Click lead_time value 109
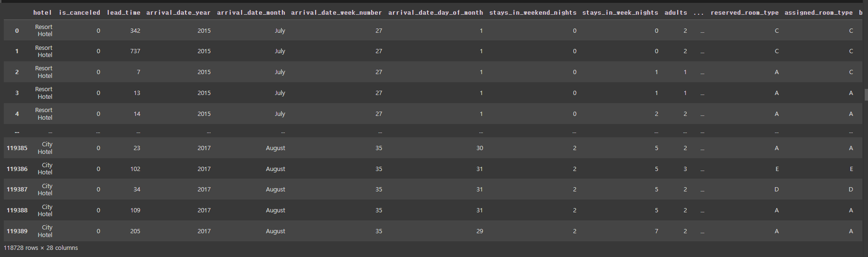 [x=135, y=210]
